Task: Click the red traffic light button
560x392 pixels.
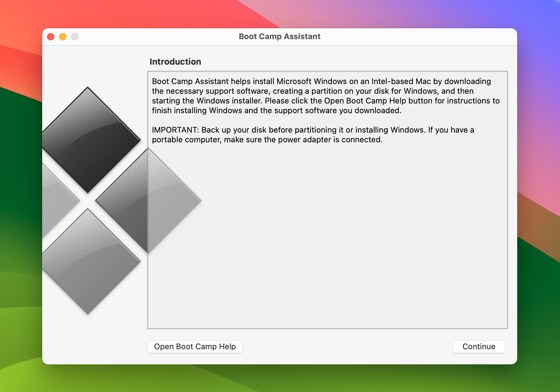Action: pos(50,36)
